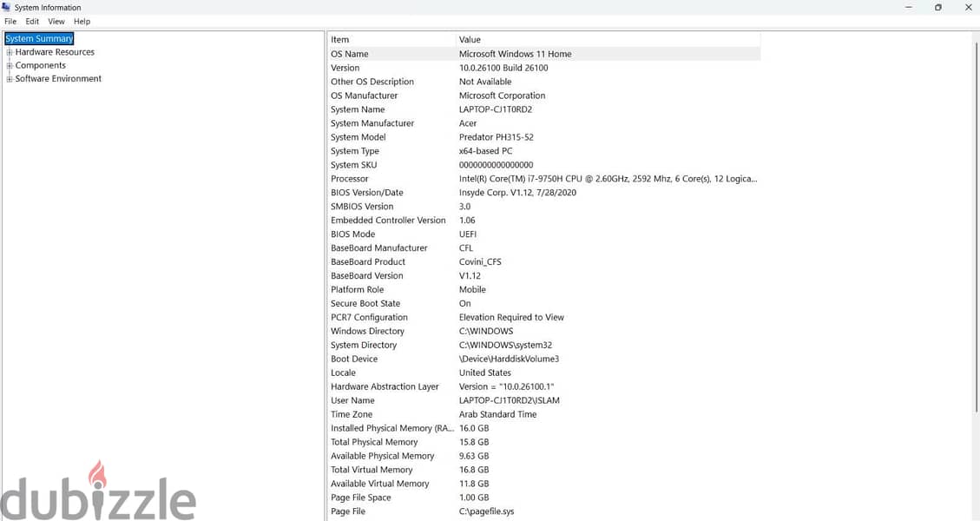Click the Acer value
The image size is (980, 521).
click(468, 123)
